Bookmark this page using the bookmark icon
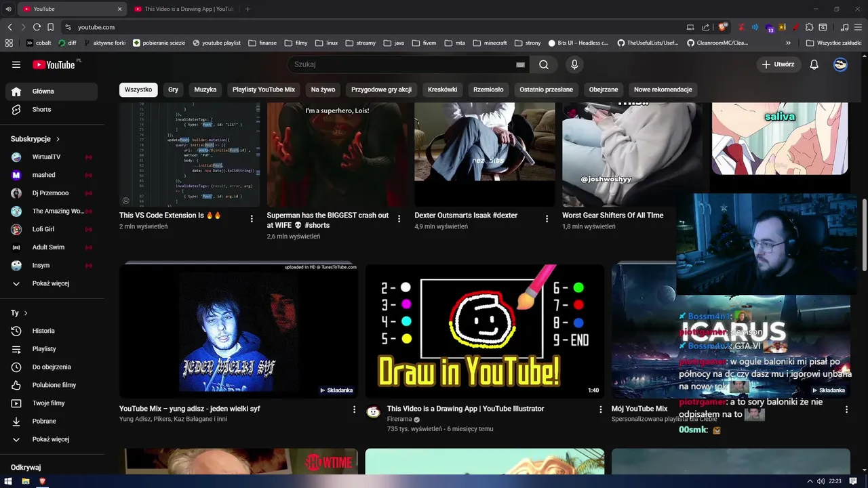This screenshot has height=488, width=868. click(50, 27)
